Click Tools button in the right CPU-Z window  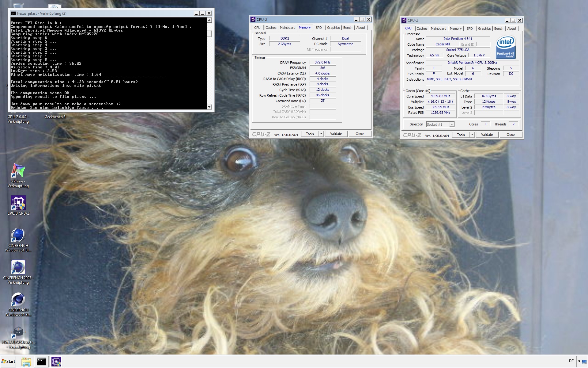[x=461, y=135]
